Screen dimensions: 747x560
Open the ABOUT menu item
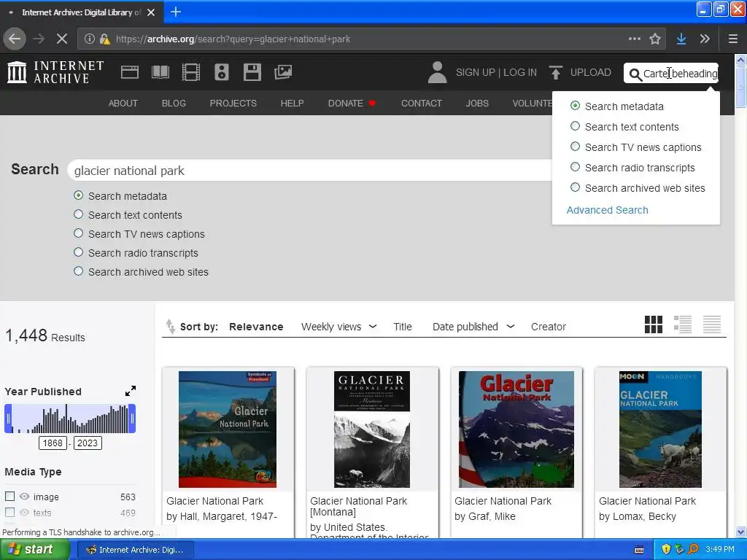(x=123, y=104)
